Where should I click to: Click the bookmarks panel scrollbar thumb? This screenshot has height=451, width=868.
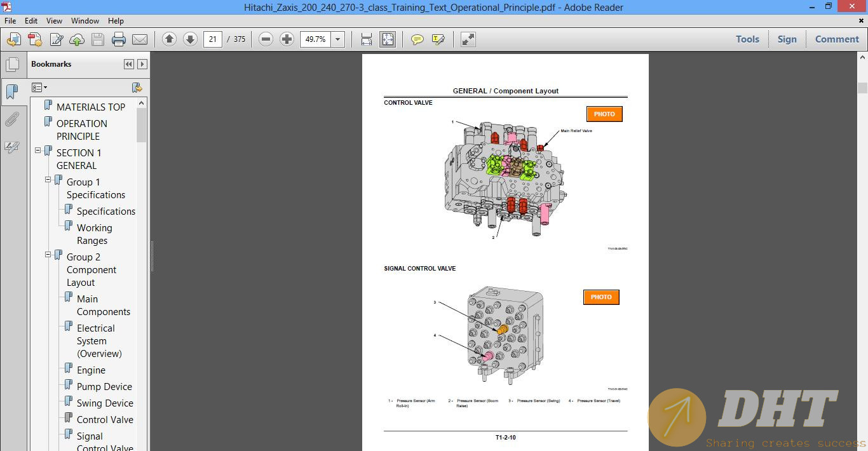coord(142,125)
